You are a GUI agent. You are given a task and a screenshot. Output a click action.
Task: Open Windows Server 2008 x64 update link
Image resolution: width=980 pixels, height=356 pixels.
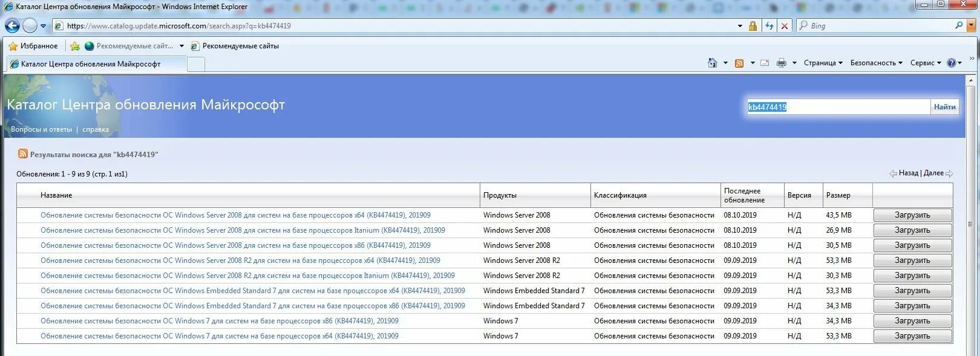(235, 215)
